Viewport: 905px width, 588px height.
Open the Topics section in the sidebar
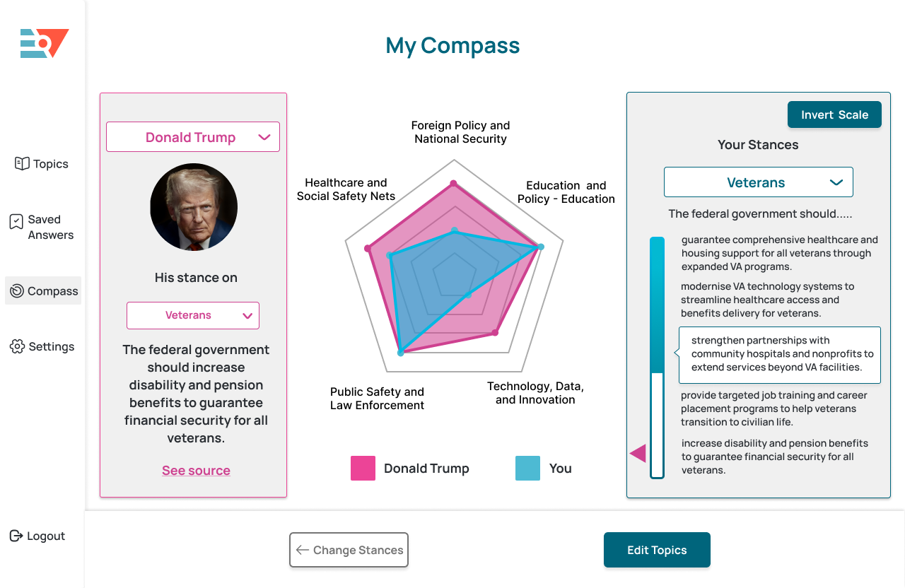tap(41, 163)
